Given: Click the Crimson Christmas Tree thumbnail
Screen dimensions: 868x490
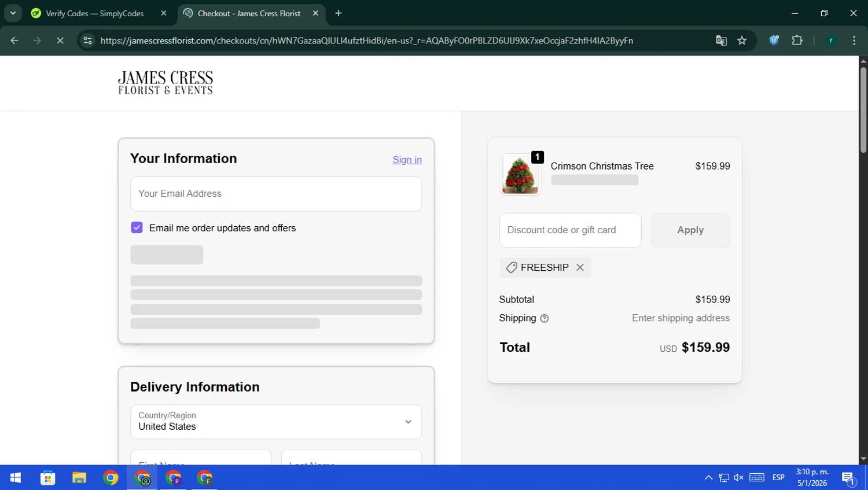Looking at the screenshot, I should click(x=520, y=174).
